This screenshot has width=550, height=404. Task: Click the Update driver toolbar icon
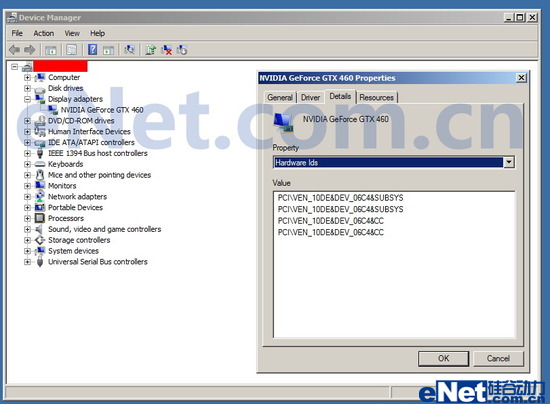[150, 50]
